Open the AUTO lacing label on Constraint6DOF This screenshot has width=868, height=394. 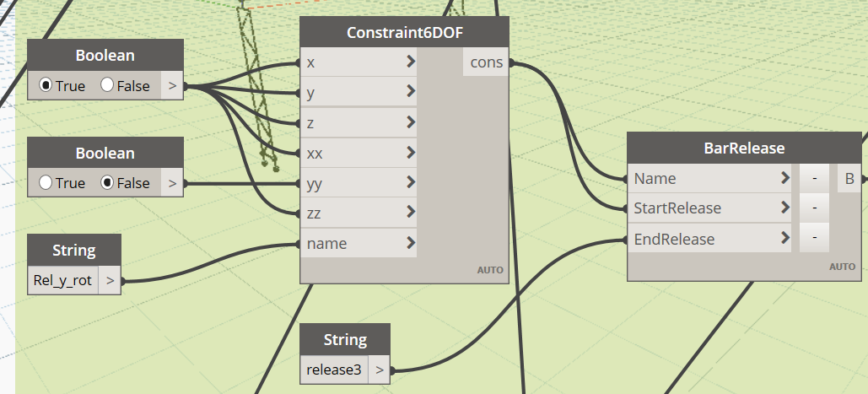click(x=490, y=270)
